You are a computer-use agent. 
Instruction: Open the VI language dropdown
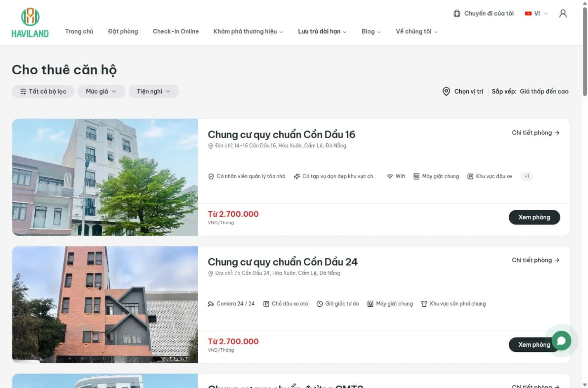(536, 14)
